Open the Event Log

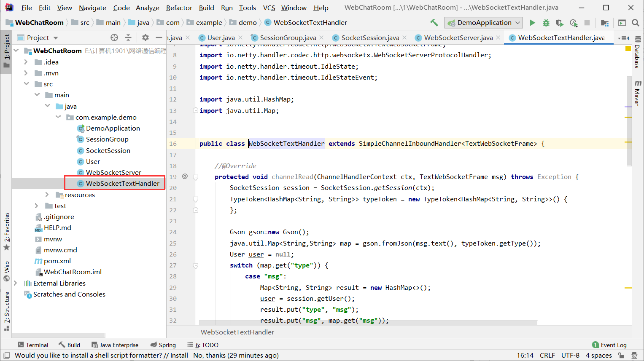point(613,345)
